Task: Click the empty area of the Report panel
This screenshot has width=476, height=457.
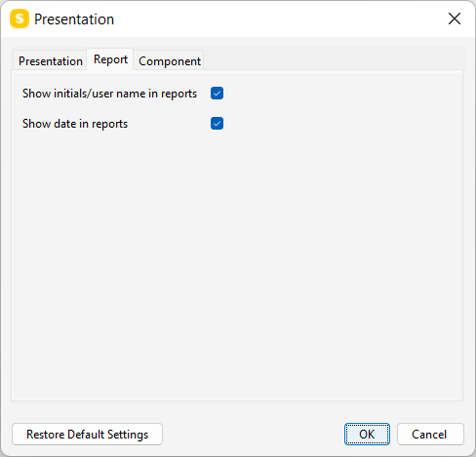Action: coord(237,260)
